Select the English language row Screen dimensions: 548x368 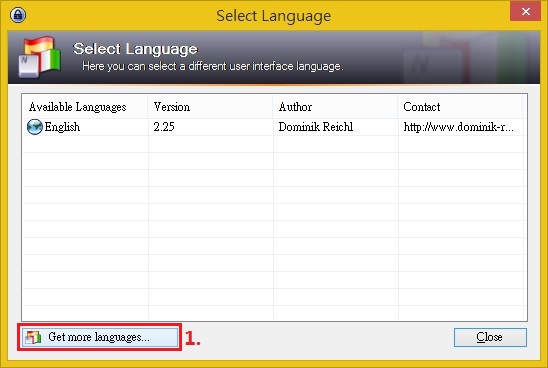(274, 127)
